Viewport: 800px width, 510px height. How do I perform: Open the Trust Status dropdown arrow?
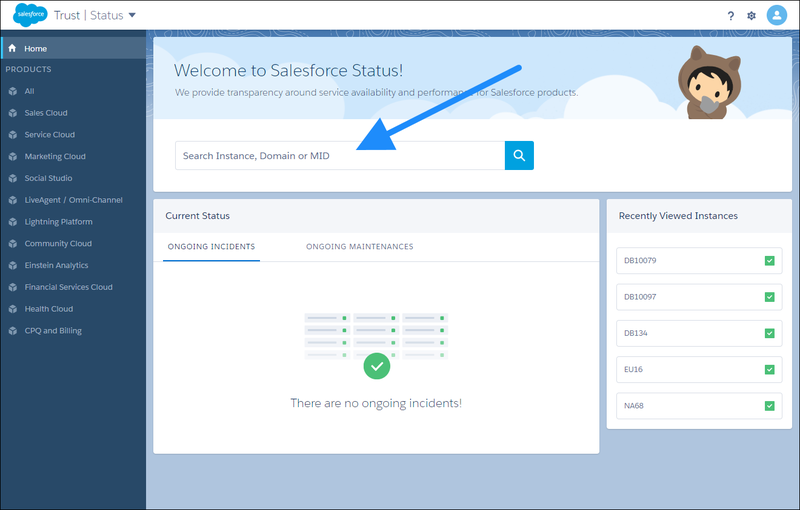[132, 15]
